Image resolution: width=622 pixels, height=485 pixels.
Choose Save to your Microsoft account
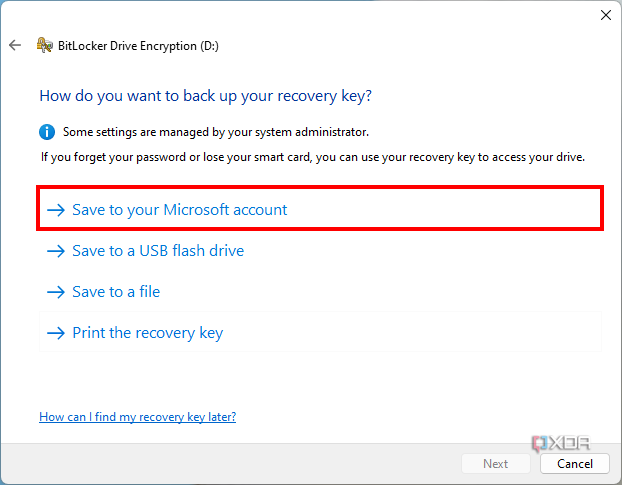pos(180,210)
